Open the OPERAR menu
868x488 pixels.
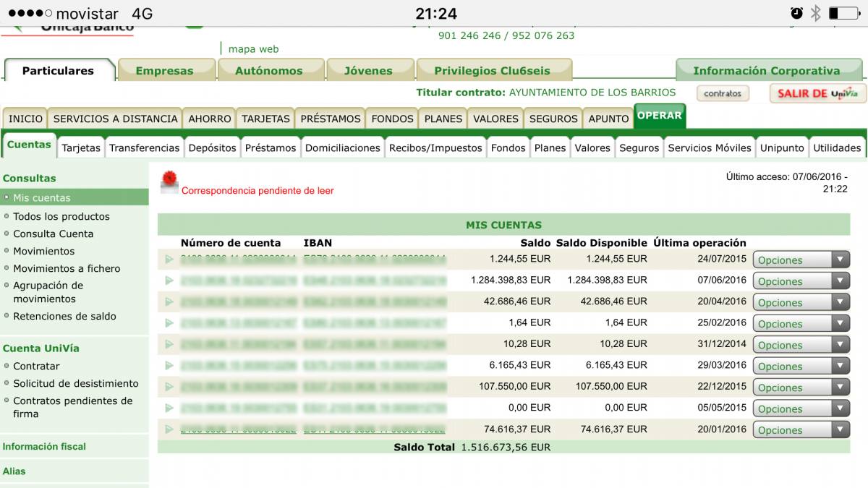(x=659, y=116)
